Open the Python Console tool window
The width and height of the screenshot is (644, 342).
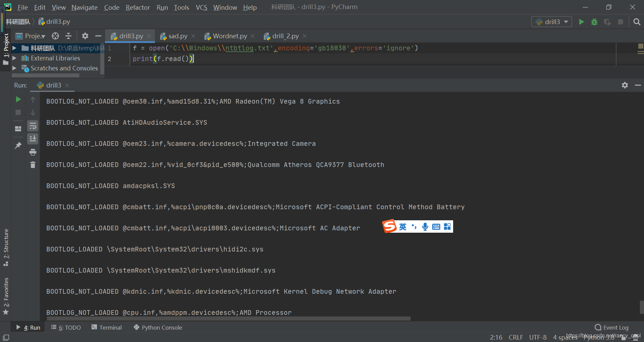pyautogui.click(x=158, y=328)
